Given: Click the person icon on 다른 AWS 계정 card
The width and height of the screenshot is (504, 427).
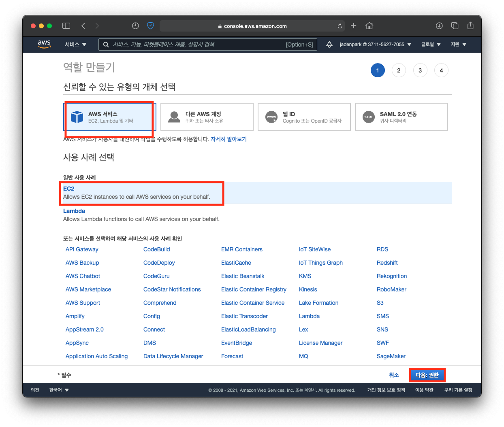Looking at the screenshot, I should click(x=174, y=117).
